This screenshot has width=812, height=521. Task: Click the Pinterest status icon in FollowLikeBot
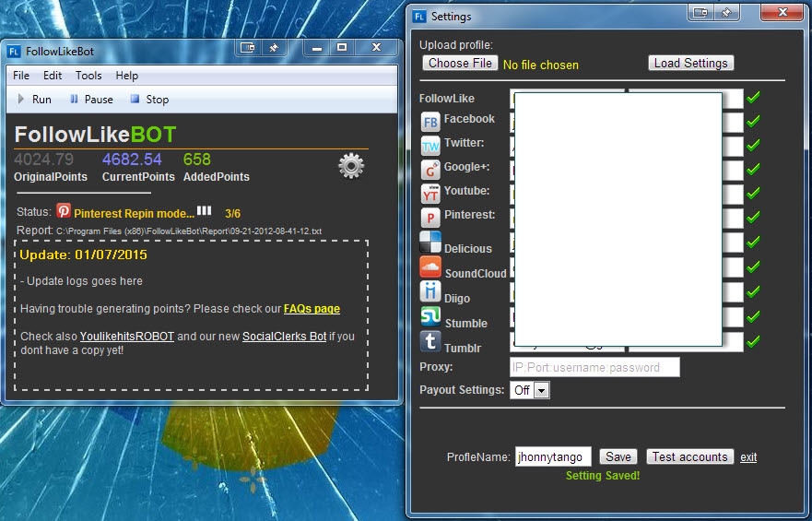[64, 210]
